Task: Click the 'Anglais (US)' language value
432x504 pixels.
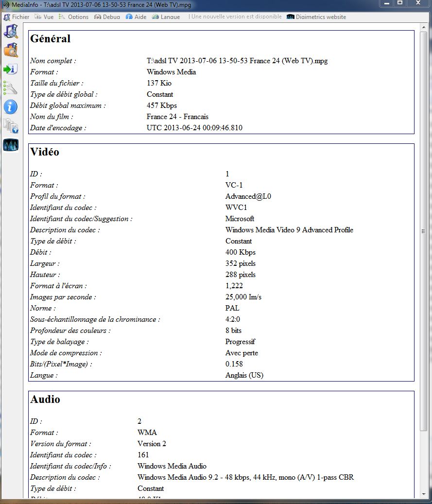Action: coord(244,375)
